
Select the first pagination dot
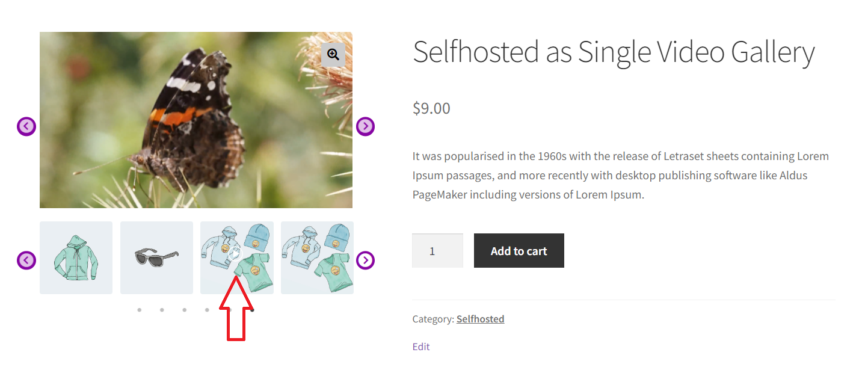pos(140,310)
